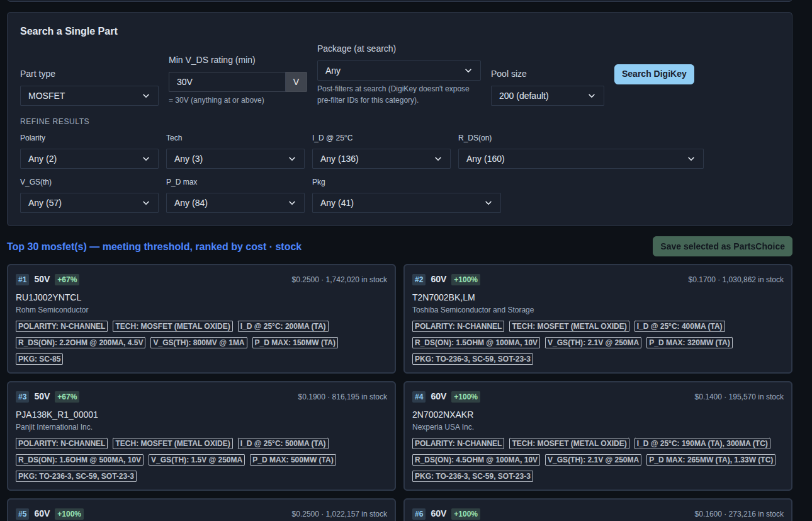Click I_D: 190MA (TA), 300MA (TC) tag
This screenshot has height=521, width=812.
point(702,444)
